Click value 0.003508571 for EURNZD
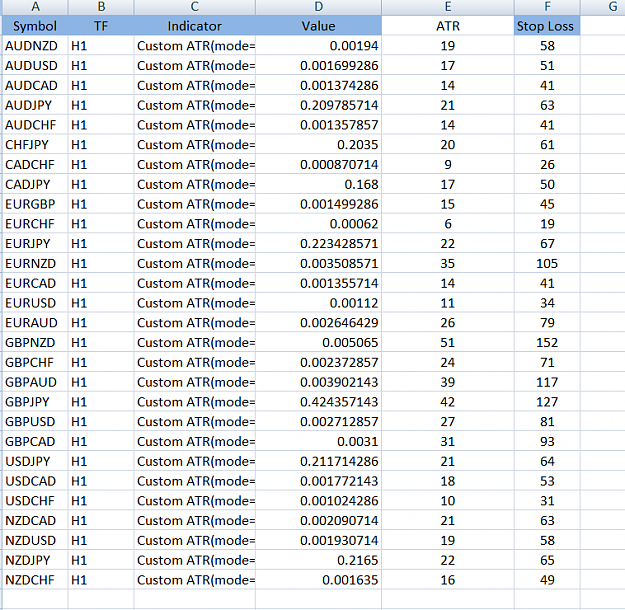625x610 pixels. (x=318, y=264)
